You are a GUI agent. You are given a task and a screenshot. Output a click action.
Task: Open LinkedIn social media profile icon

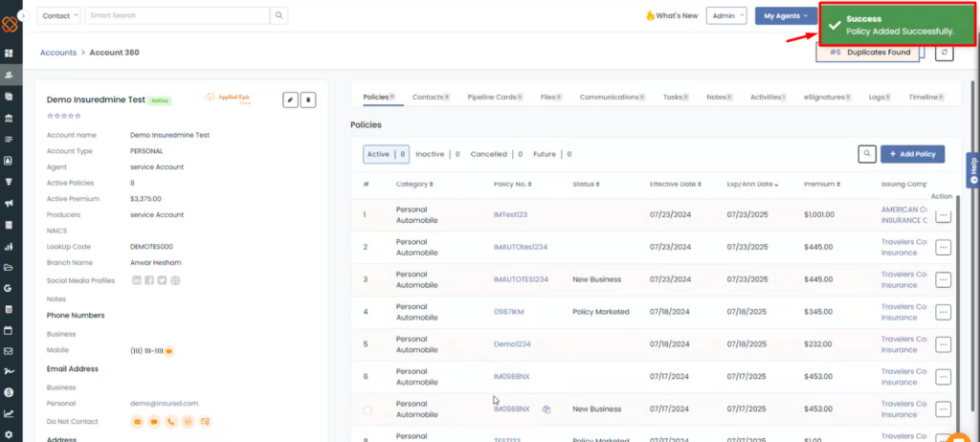tap(137, 280)
